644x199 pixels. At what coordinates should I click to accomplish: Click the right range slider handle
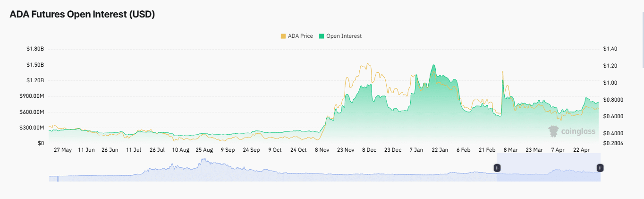coord(600,167)
